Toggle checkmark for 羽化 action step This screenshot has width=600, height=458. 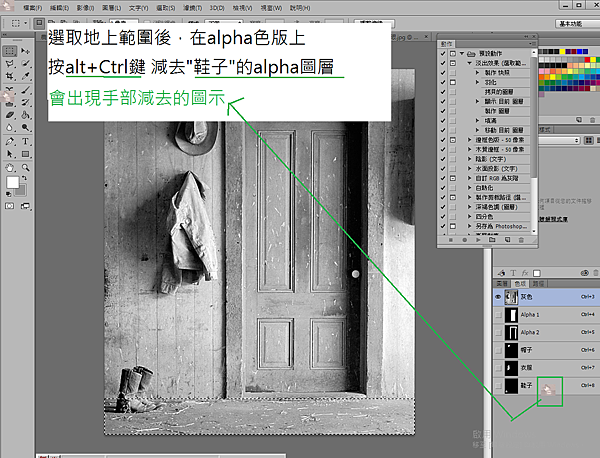pos(443,82)
